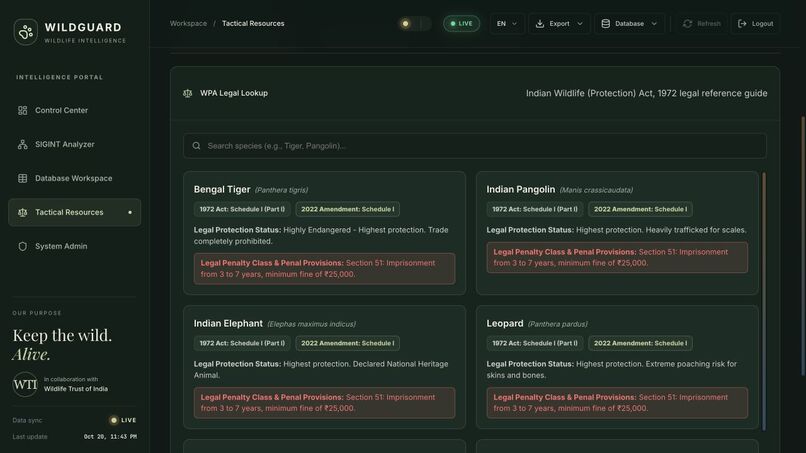
Task: Click the Elephas maximus indicus scientific name
Action: click(312, 324)
